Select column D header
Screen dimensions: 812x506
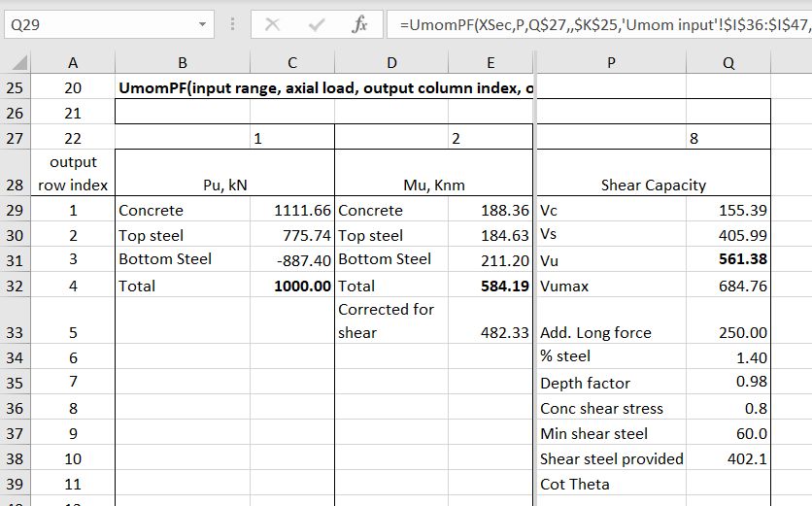(391, 63)
